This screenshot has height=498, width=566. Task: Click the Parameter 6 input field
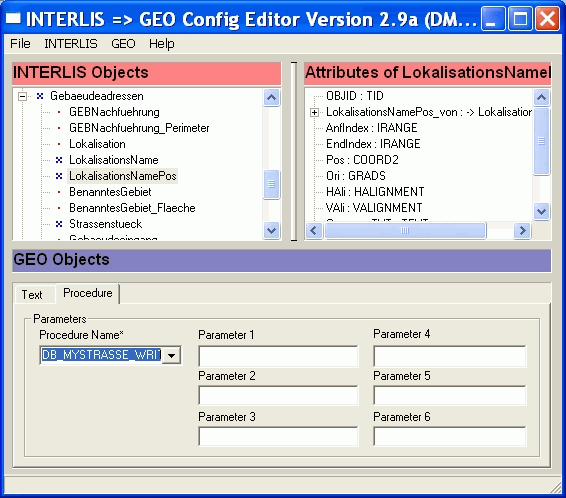coord(450,436)
